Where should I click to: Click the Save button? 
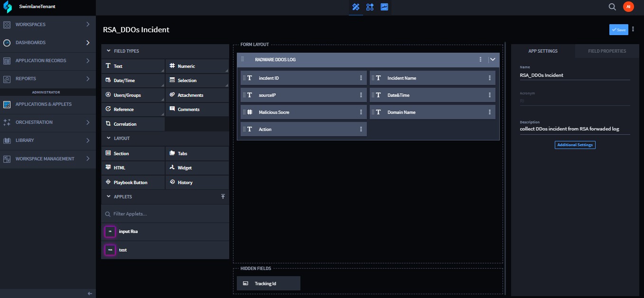(618, 29)
